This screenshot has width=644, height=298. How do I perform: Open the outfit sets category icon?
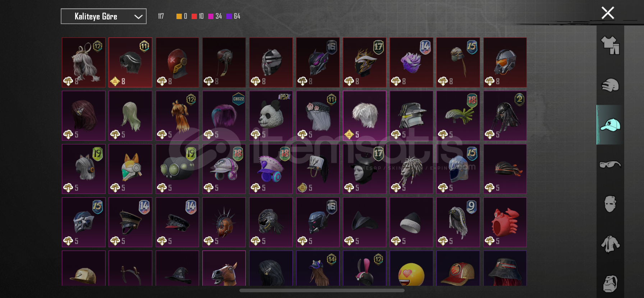coord(610,45)
